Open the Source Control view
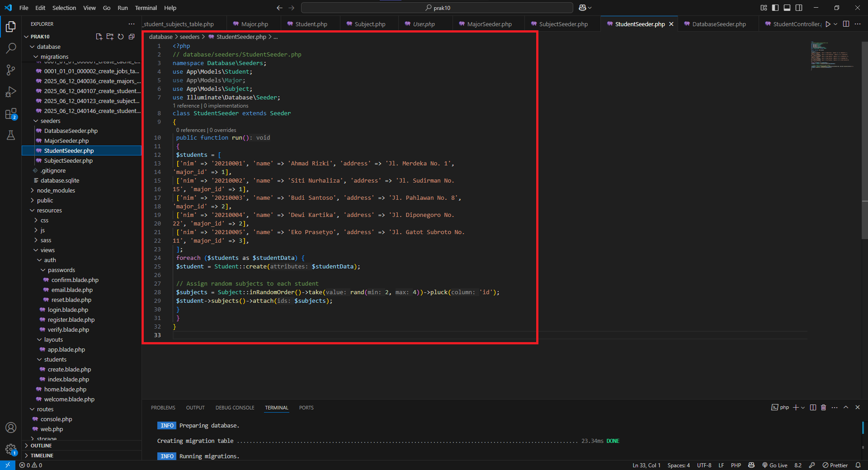868x470 pixels. [x=11, y=70]
